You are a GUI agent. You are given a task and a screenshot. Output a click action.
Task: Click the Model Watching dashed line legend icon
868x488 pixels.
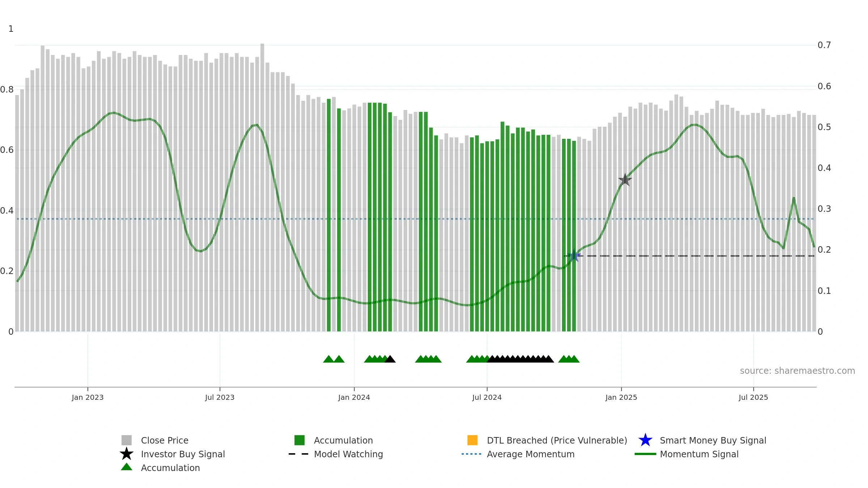click(x=299, y=454)
